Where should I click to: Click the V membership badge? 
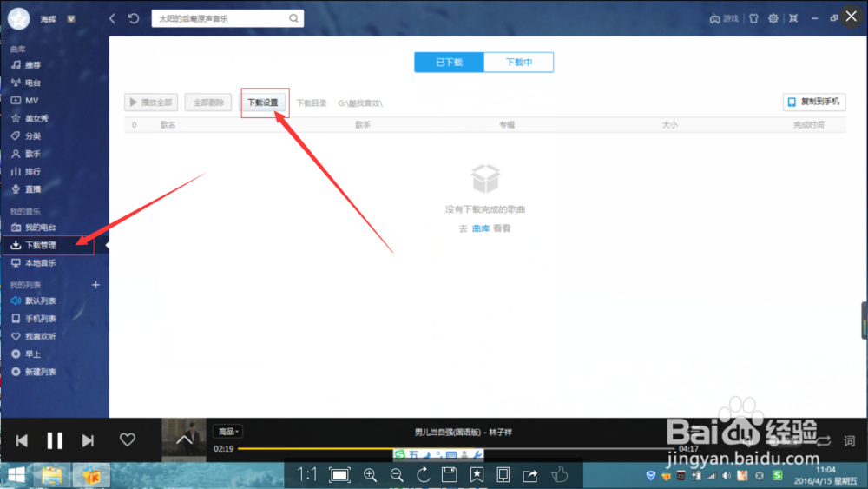coord(71,19)
